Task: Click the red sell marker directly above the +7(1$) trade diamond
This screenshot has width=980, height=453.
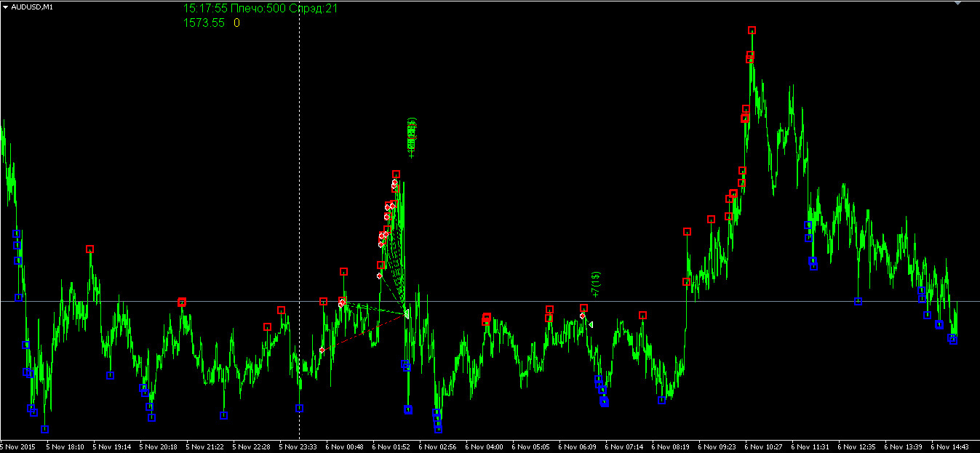Action: tap(583, 308)
